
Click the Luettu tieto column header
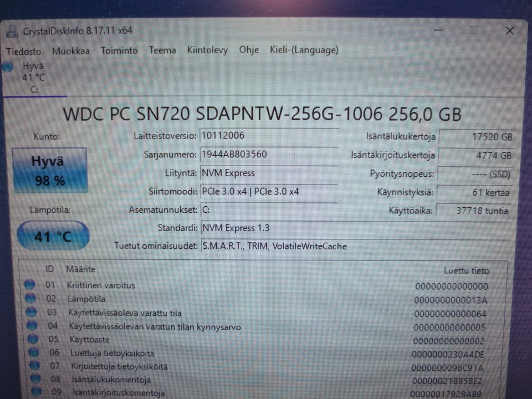tap(466, 271)
